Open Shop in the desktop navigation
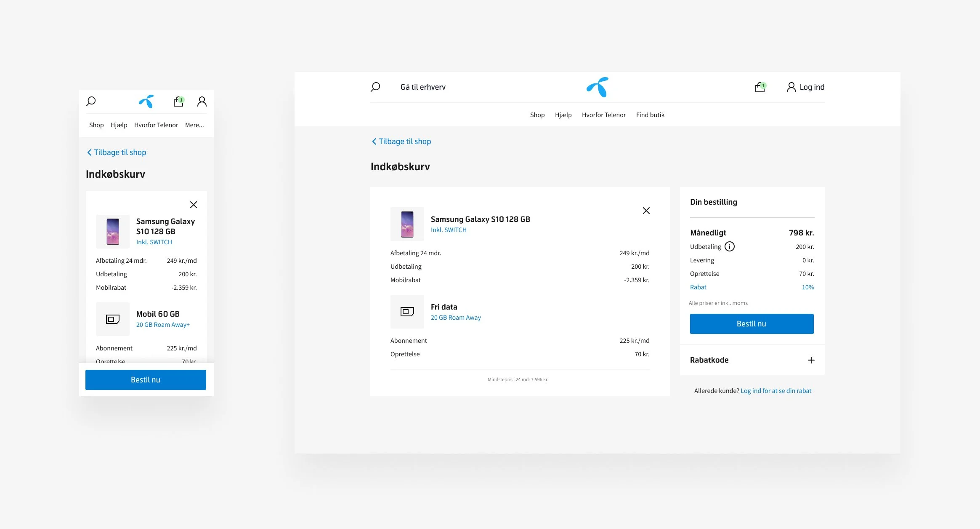The image size is (980, 529). [x=537, y=115]
